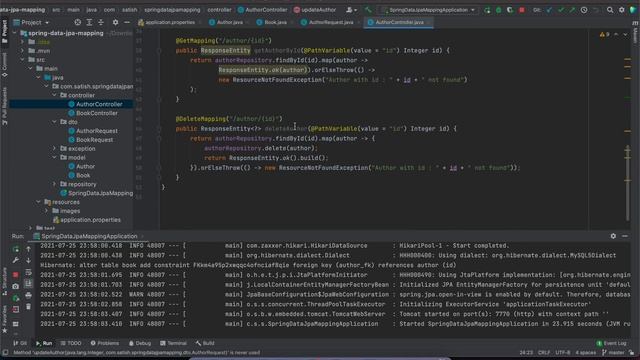The image size is (640, 360).
Task: Open the Build tool window tab
Action: point(205,343)
